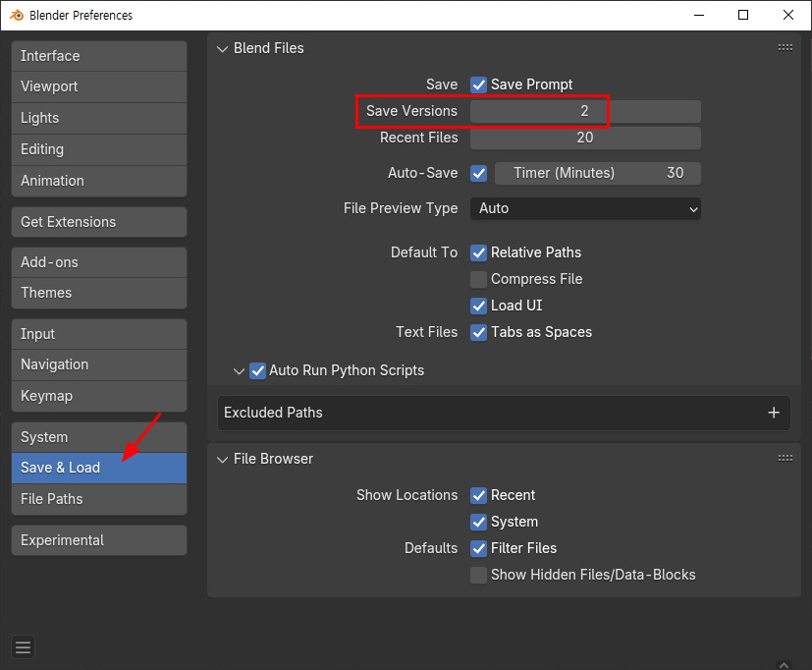Open the Editing preferences tab
Image resolution: width=812 pixels, height=670 pixels.
99,149
